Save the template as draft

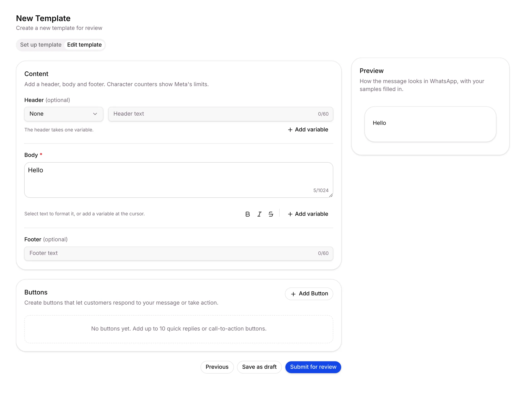[x=259, y=367]
